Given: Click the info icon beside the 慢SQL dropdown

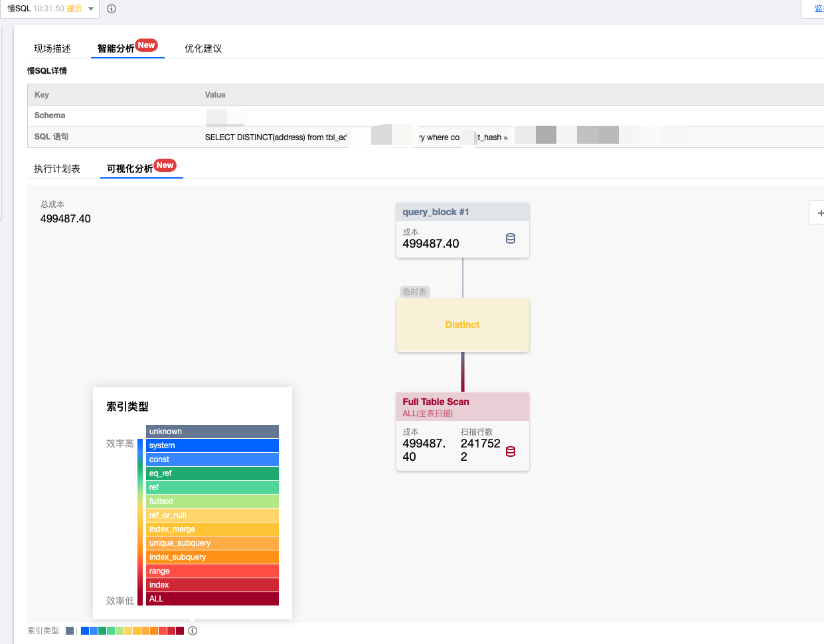Looking at the screenshot, I should coord(112,9).
